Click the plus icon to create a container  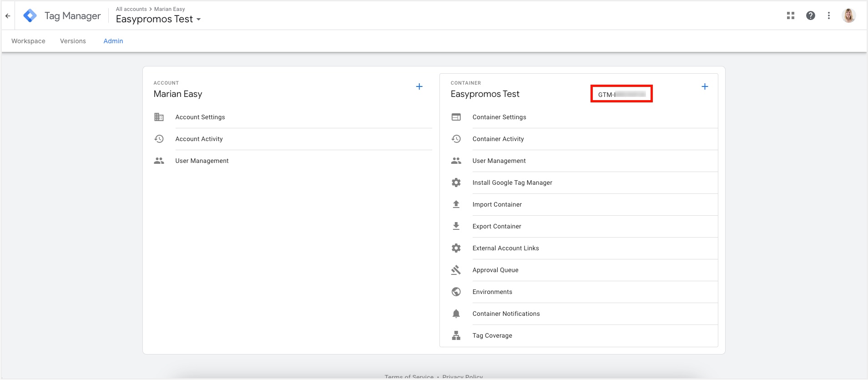[x=705, y=86]
